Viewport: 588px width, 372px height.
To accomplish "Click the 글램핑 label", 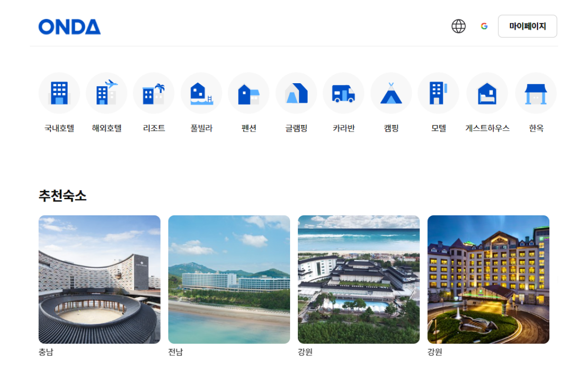I will click(x=296, y=128).
